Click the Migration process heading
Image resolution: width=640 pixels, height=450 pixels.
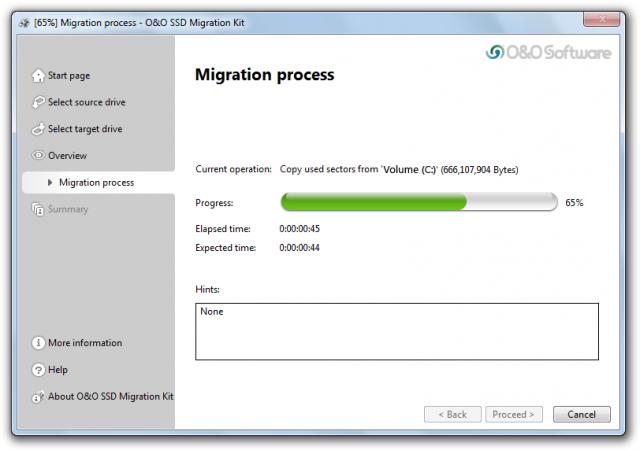(264, 75)
